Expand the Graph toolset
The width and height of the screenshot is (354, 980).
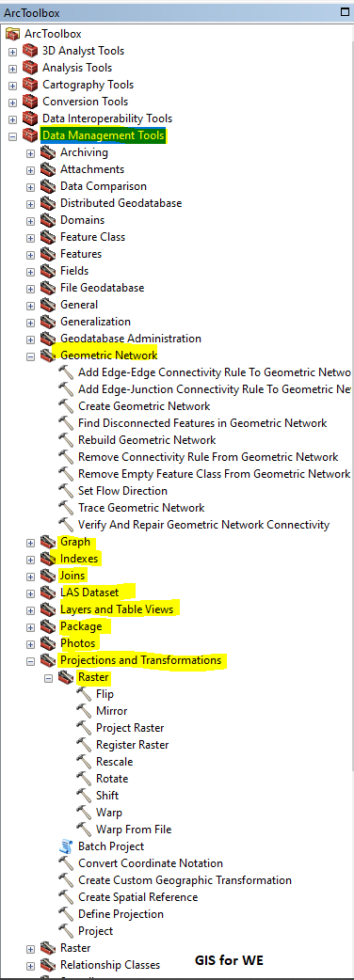[30, 542]
